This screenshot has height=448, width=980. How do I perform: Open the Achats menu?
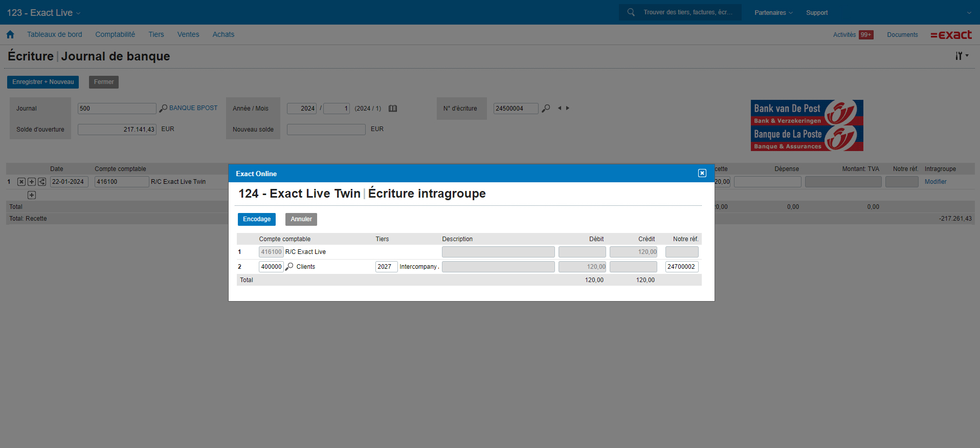[x=224, y=34]
